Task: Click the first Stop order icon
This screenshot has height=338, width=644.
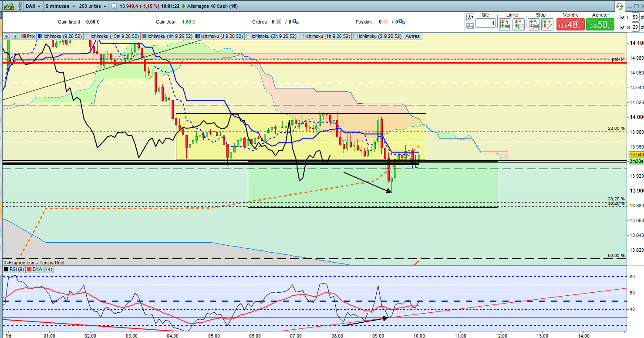Action: 534,24
